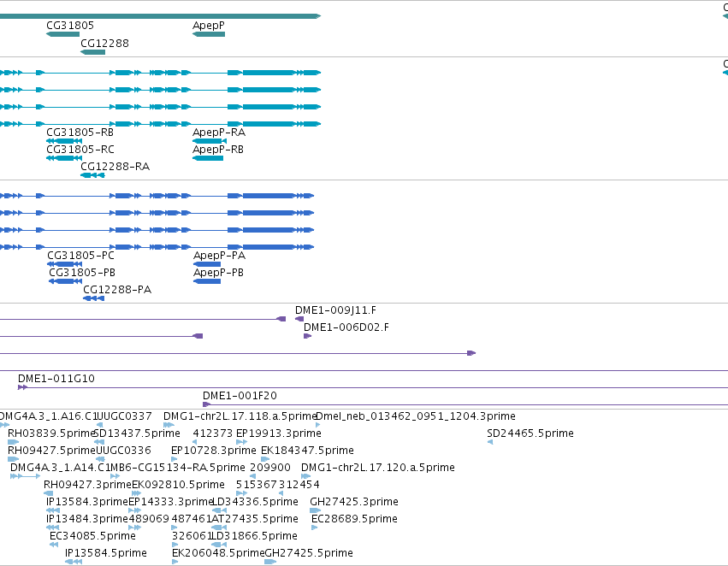Click the EP14333.3prime label

[170, 502]
